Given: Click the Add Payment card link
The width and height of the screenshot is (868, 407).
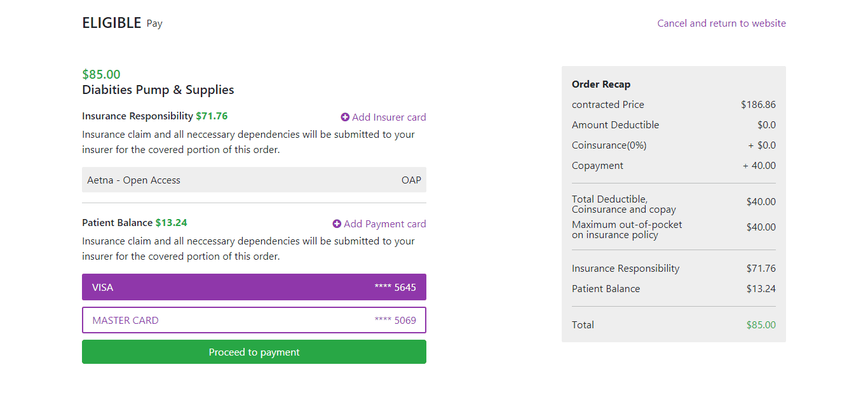Looking at the screenshot, I should click(x=385, y=224).
